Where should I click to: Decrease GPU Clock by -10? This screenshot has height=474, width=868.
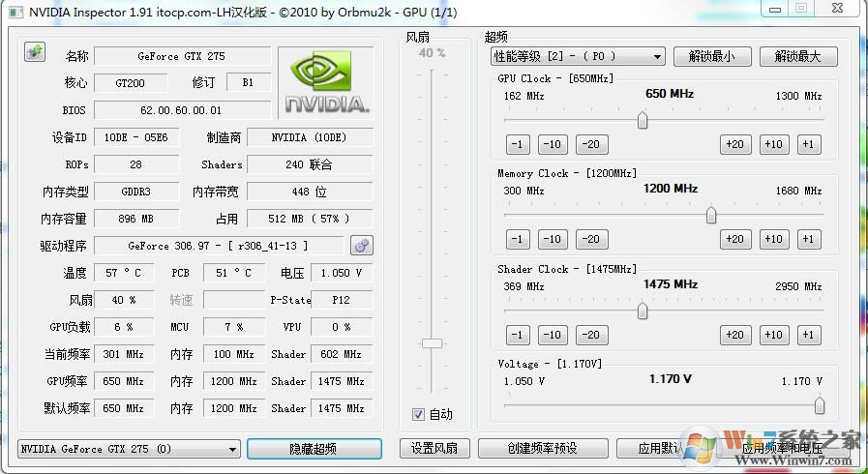click(553, 144)
